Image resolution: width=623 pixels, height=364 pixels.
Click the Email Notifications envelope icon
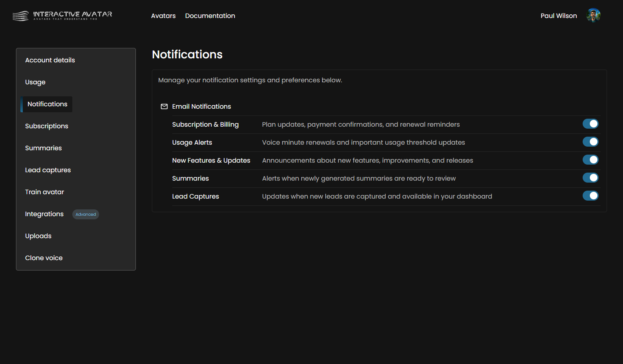164,107
